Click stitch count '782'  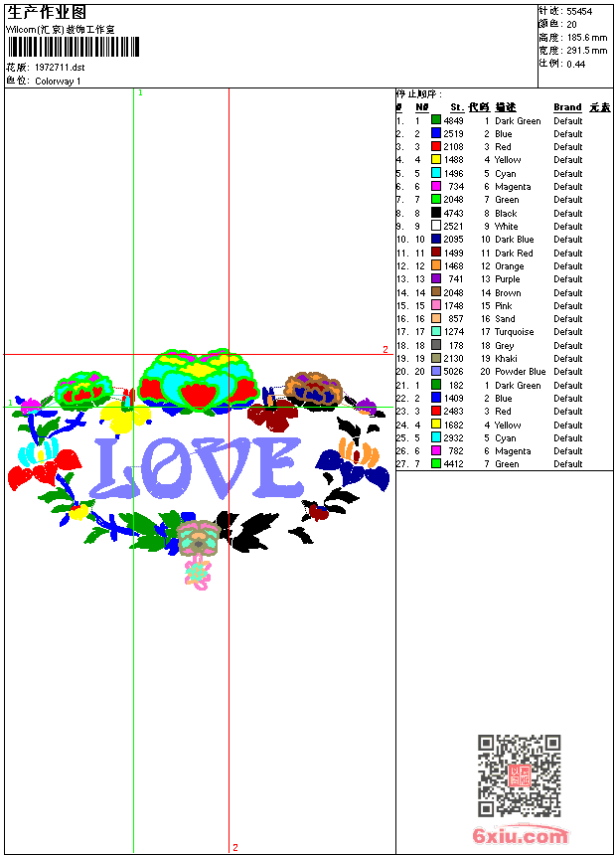(456, 451)
